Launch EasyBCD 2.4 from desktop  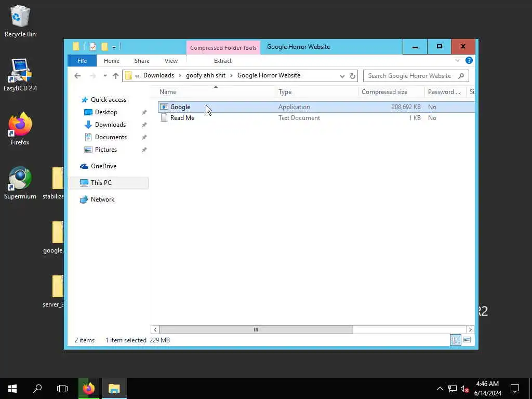coord(20,75)
